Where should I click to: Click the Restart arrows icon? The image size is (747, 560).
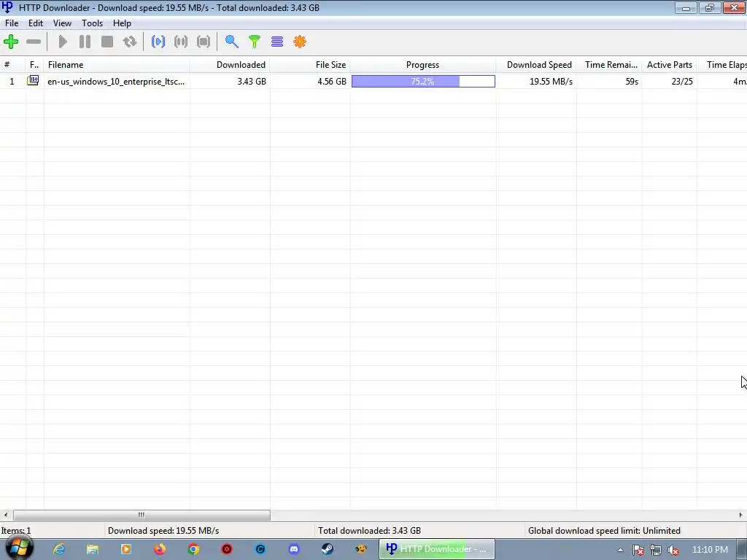[x=130, y=42]
